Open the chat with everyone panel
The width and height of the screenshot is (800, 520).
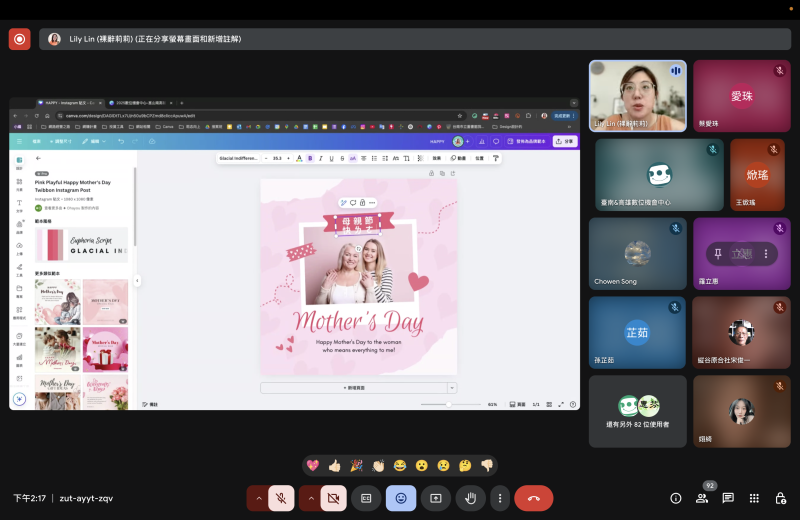tap(728, 498)
